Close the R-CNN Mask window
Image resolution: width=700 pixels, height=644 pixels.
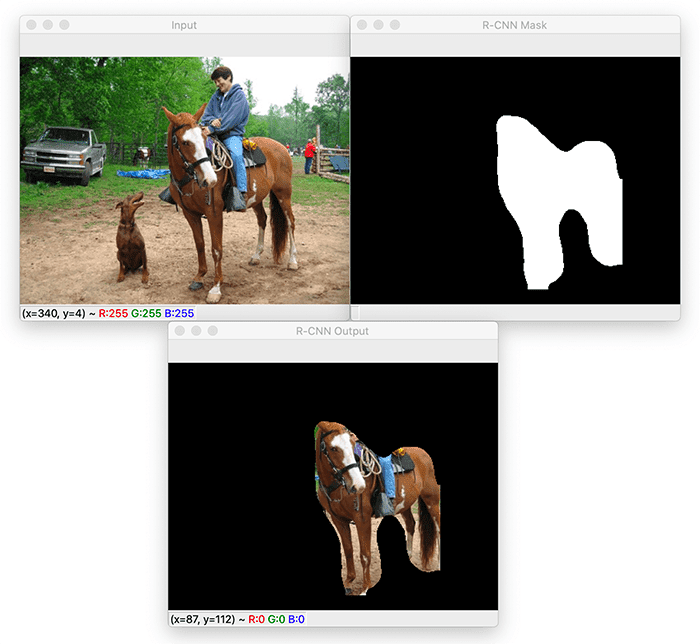(360, 24)
